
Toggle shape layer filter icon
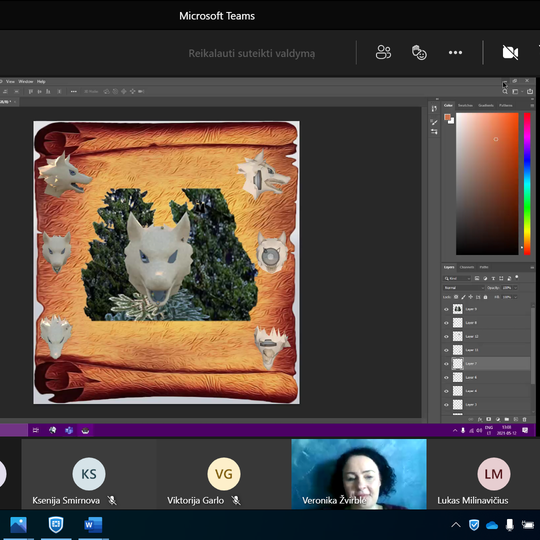[501, 278]
